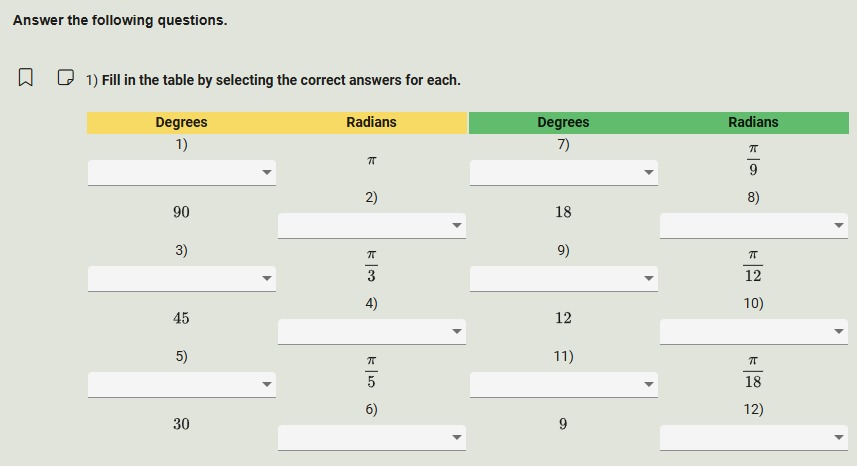This screenshot has width=857, height=466.
Task: Click the note icon beside question 1
Action: coord(65,77)
